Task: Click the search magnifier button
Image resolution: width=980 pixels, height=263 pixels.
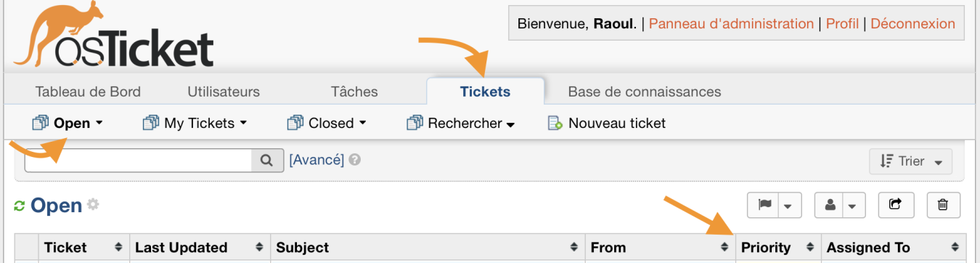Action: (x=267, y=161)
